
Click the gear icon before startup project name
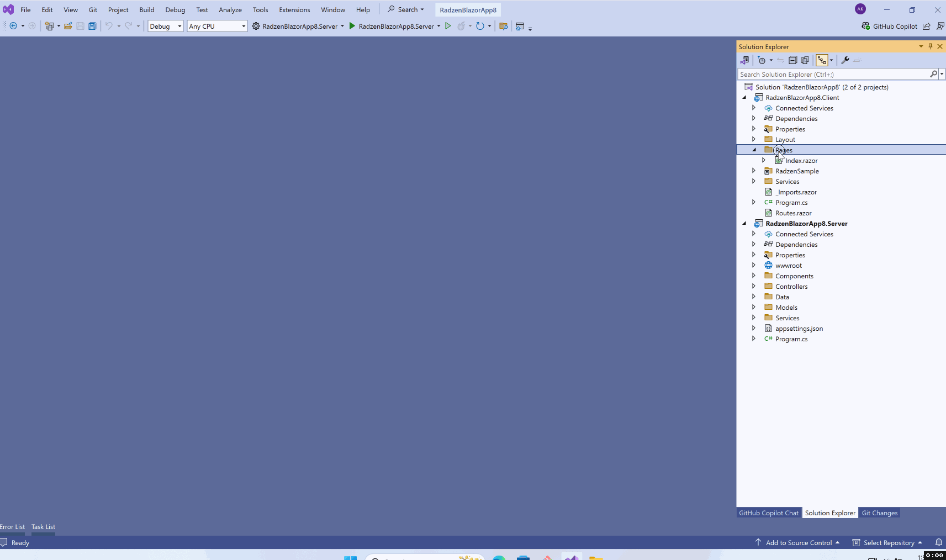point(256,26)
